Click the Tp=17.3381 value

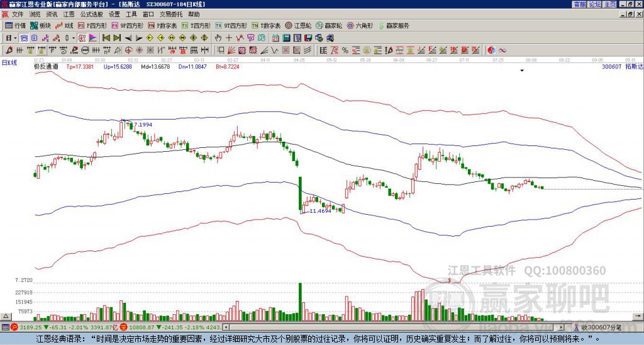coord(80,66)
